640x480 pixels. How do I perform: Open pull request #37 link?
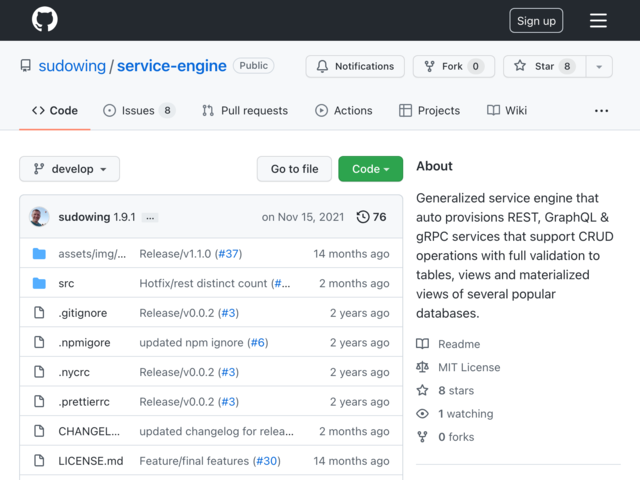[x=229, y=253]
